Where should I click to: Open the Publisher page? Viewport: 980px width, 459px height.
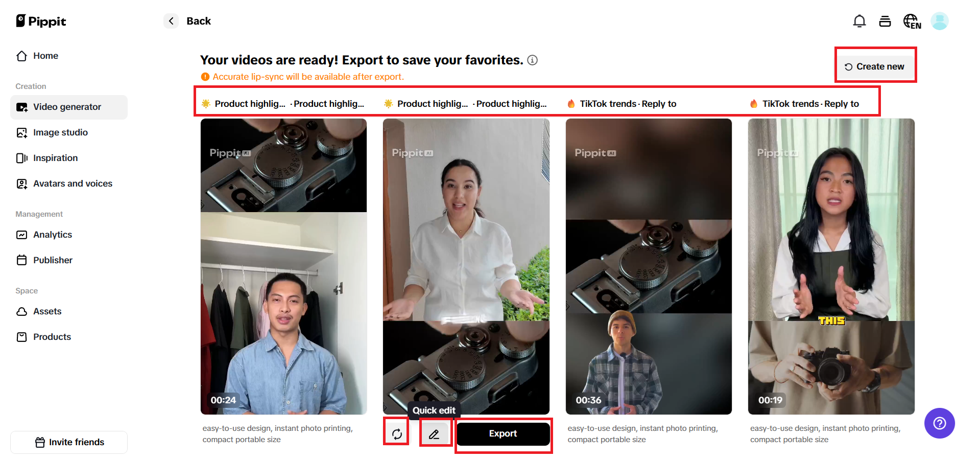point(69,260)
